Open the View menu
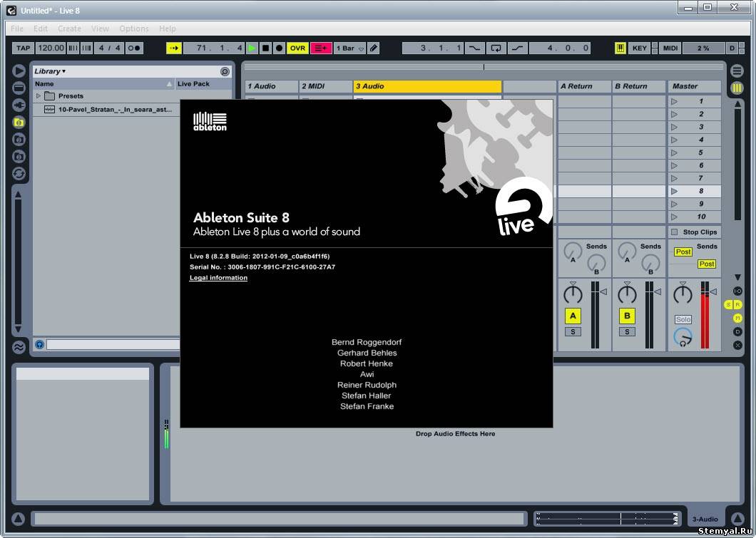The width and height of the screenshot is (756, 538). tap(100, 29)
